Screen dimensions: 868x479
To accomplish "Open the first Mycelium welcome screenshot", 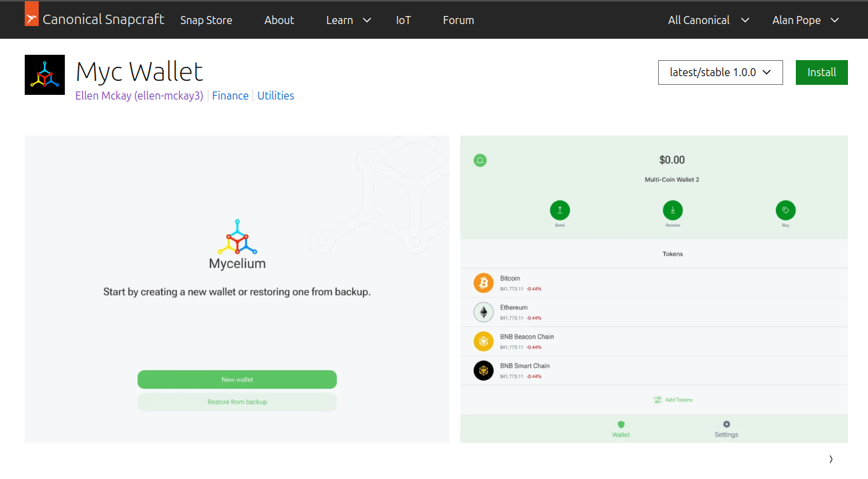I will pos(237,289).
